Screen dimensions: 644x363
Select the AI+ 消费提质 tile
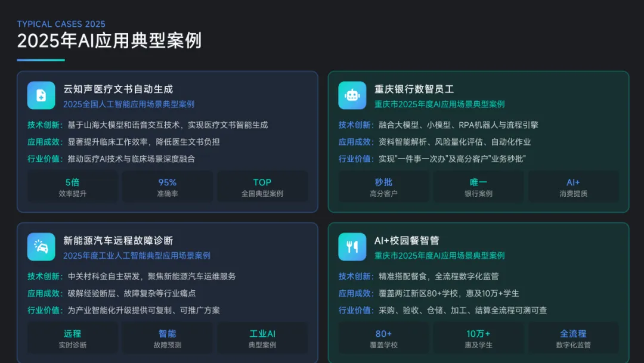(574, 187)
